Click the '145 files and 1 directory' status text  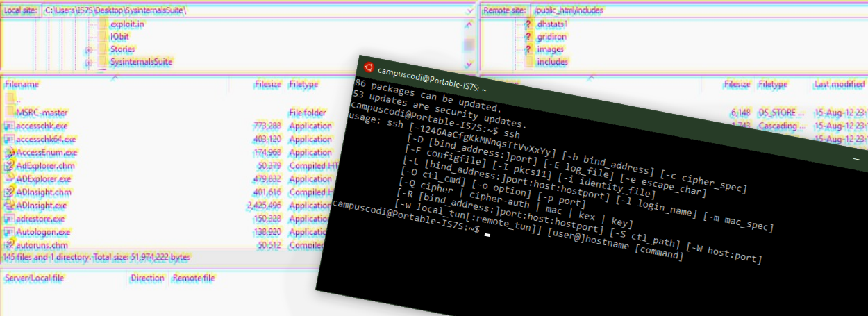[46, 257]
